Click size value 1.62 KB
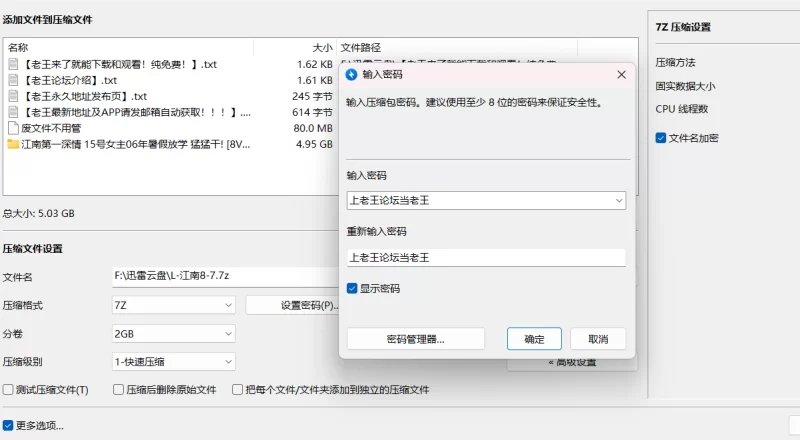 coord(315,64)
